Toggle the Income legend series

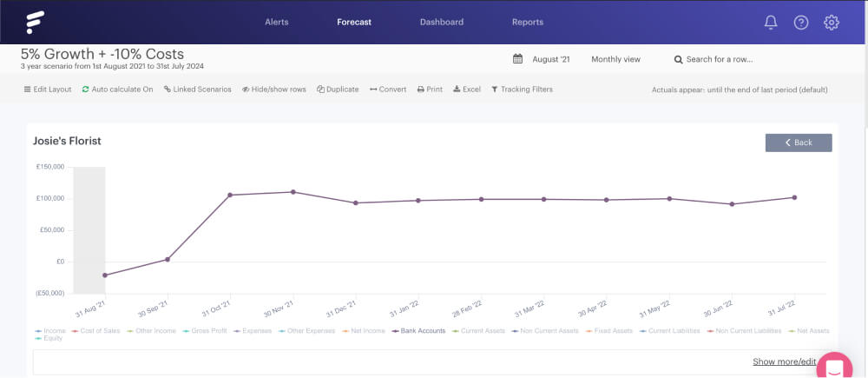point(49,331)
